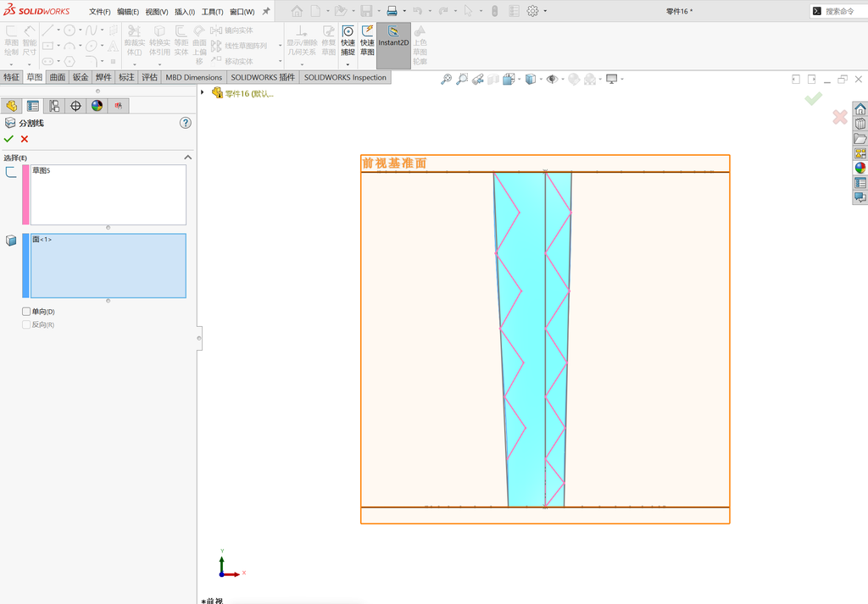Switch to MBD Dimensions tab
The width and height of the screenshot is (868, 604).
pos(194,77)
